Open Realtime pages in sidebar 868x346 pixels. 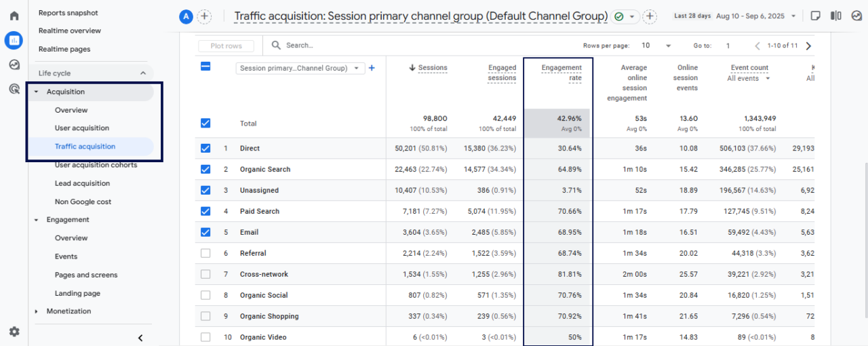coord(64,49)
